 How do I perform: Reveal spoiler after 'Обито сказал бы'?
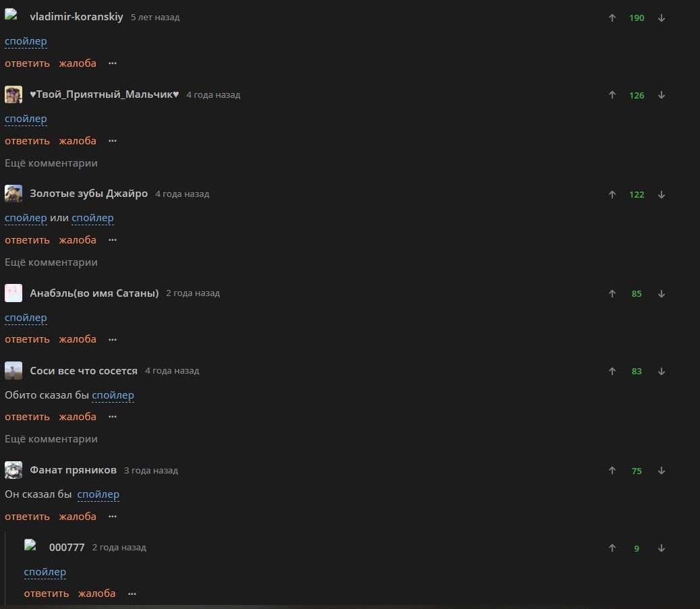(113, 395)
